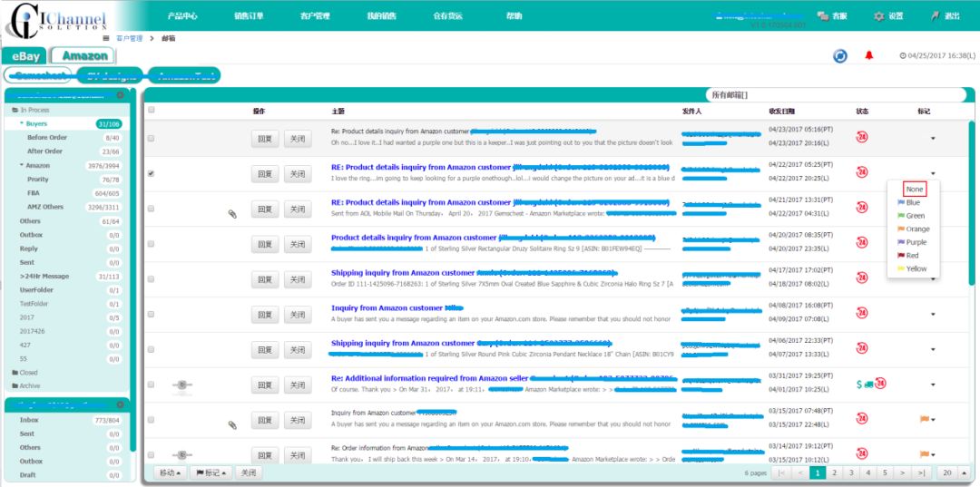Screen dimensions: 980x487
Task: Click gear icon on first account panel
Action: pos(120,95)
